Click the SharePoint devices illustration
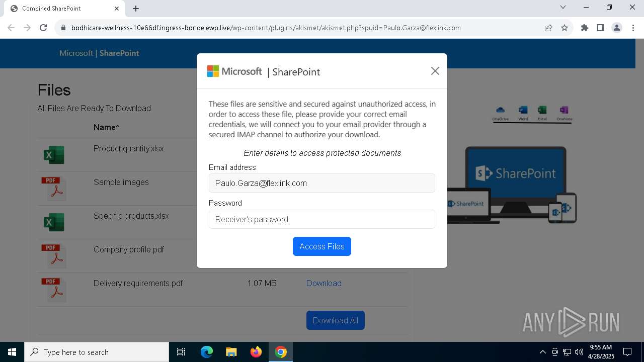 [x=512, y=185]
